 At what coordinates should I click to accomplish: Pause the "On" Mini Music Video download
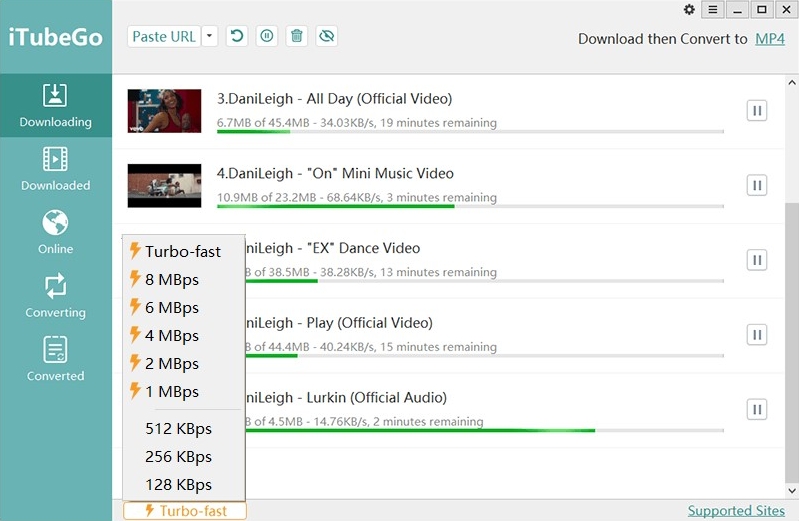(x=757, y=186)
